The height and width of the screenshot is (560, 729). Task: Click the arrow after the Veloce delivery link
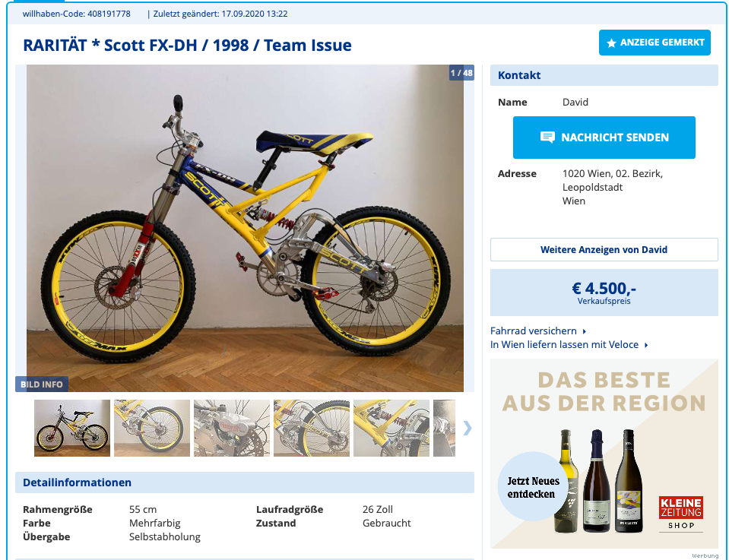click(645, 345)
